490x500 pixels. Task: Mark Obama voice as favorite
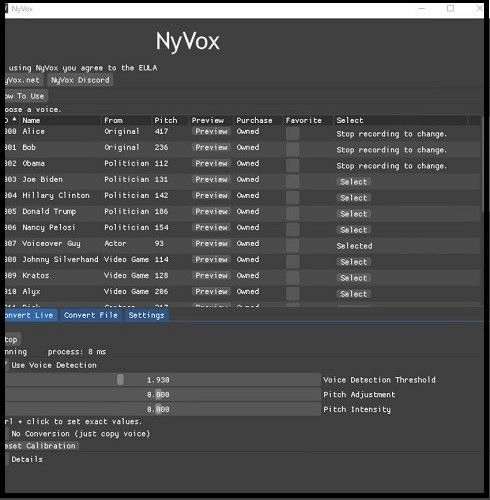pyautogui.click(x=292, y=166)
